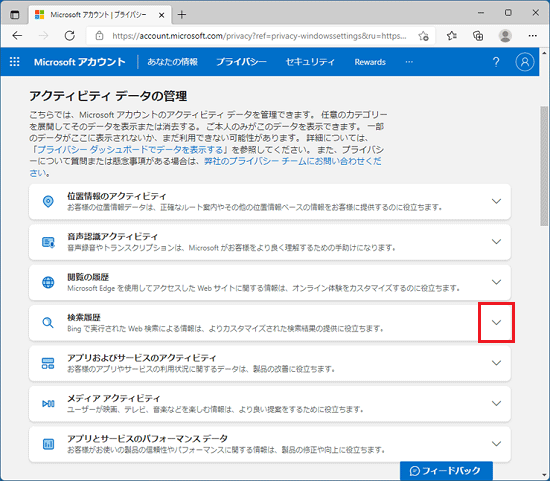Click the 閲覧の履歴 heading

tap(88, 277)
